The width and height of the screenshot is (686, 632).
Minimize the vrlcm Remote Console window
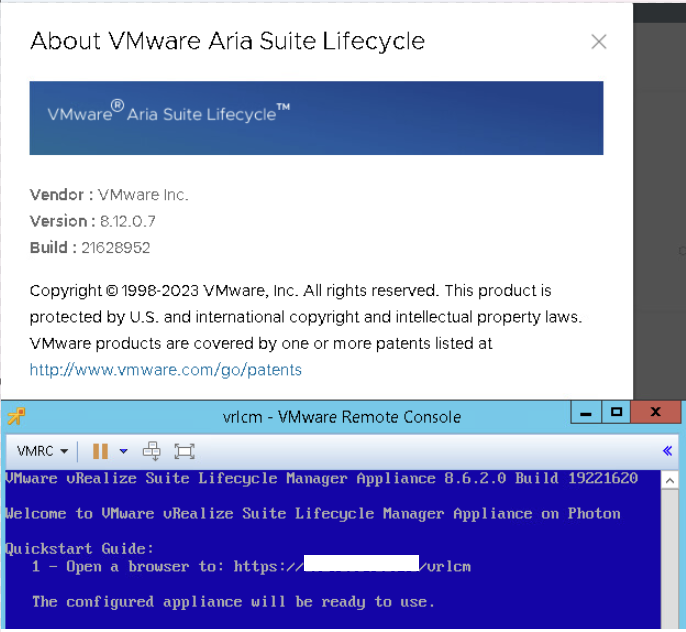(586, 412)
